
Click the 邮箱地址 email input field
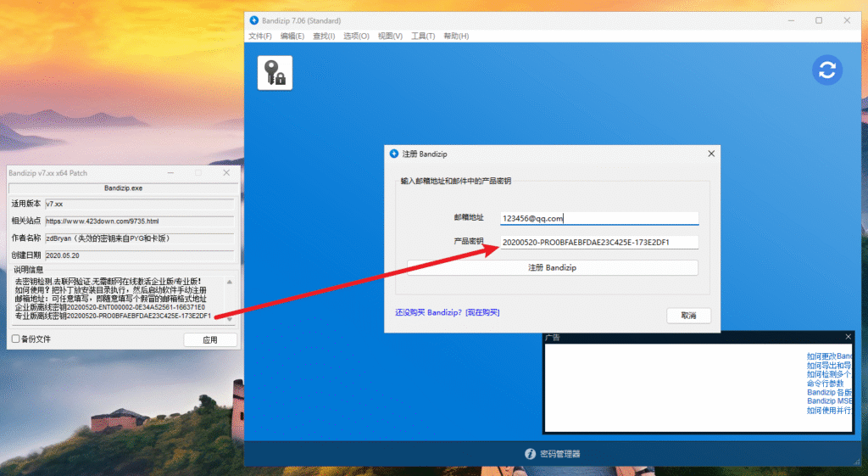point(599,218)
